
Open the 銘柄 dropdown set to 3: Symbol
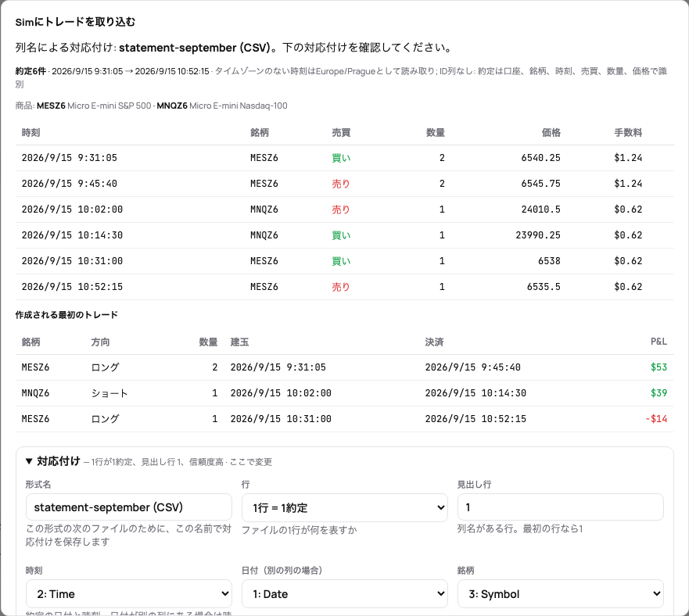pos(560,593)
